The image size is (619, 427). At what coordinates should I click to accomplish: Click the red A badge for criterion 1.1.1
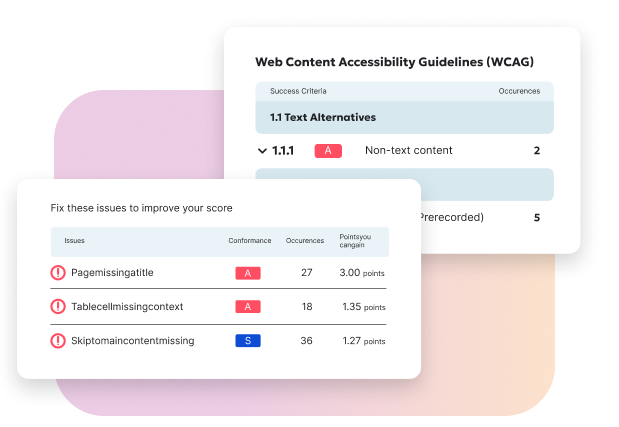pos(328,151)
